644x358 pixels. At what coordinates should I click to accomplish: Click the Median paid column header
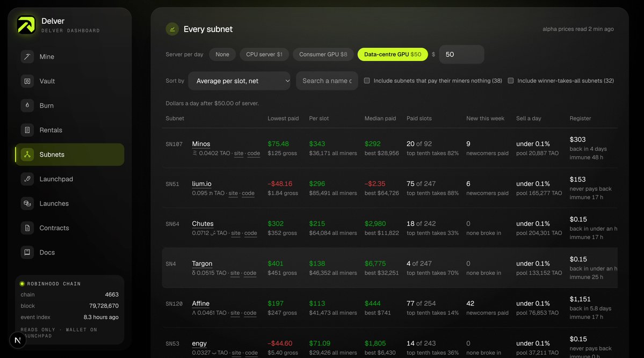pyautogui.click(x=380, y=118)
